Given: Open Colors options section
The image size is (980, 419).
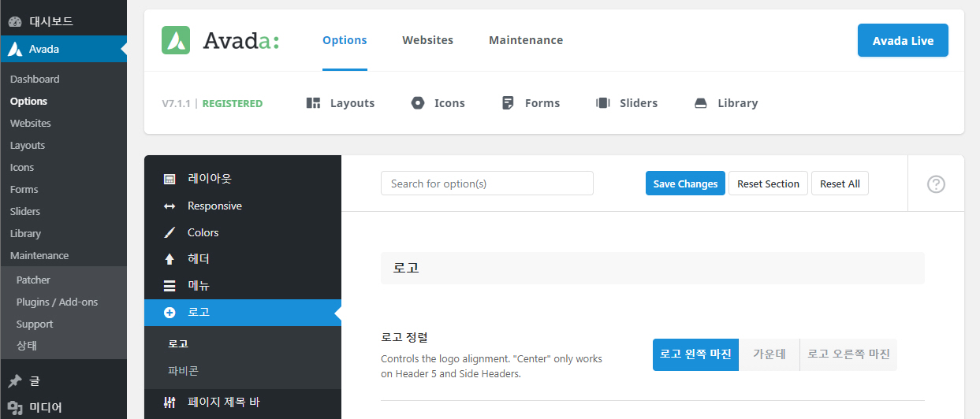Looking at the screenshot, I should point(243,232).
